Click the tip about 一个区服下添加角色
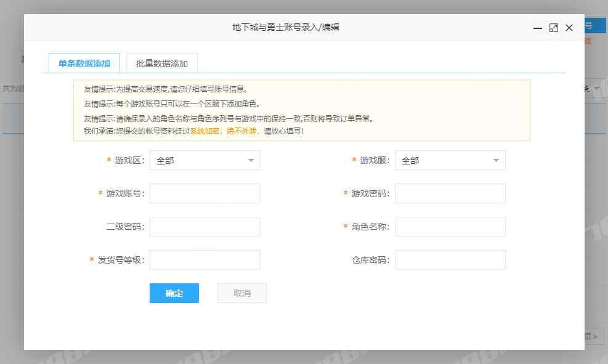The height and width of the screenshot is (364, 608). pos(172,104)
